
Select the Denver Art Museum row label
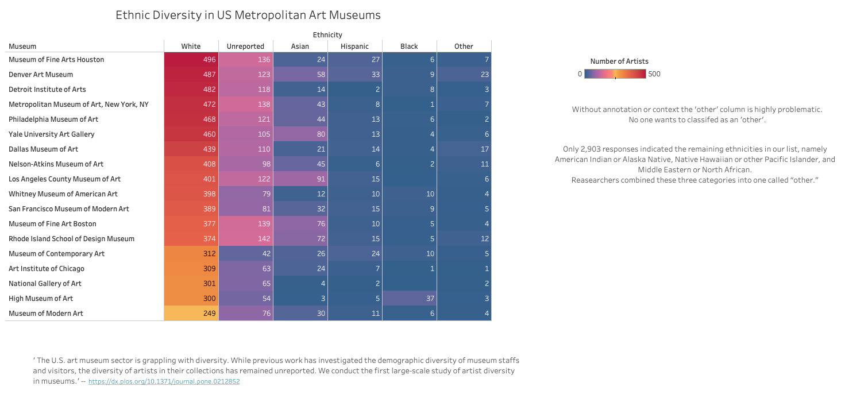pyautogui.click(x=41, y=75)
